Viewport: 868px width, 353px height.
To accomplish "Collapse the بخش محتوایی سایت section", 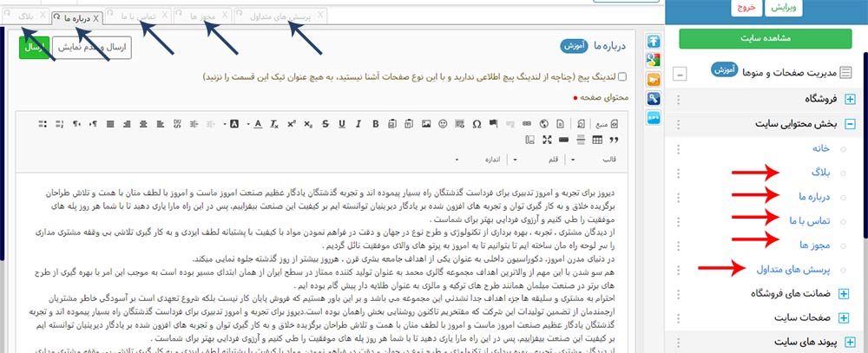I will point(850,124).
